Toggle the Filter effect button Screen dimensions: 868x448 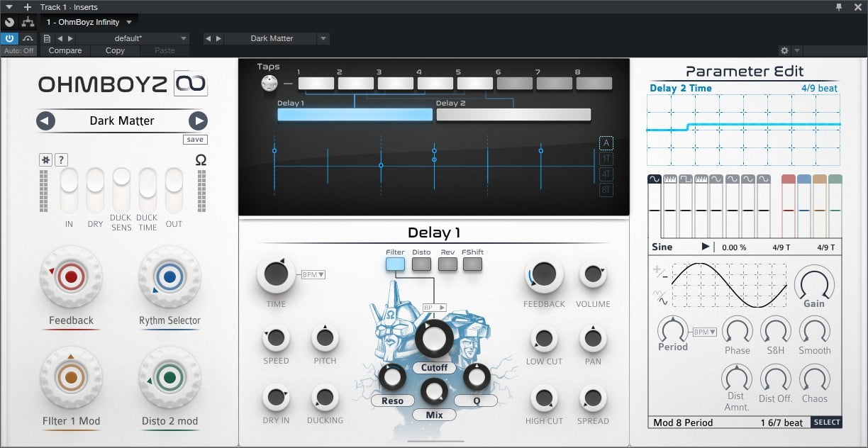[x=395, y=264]
